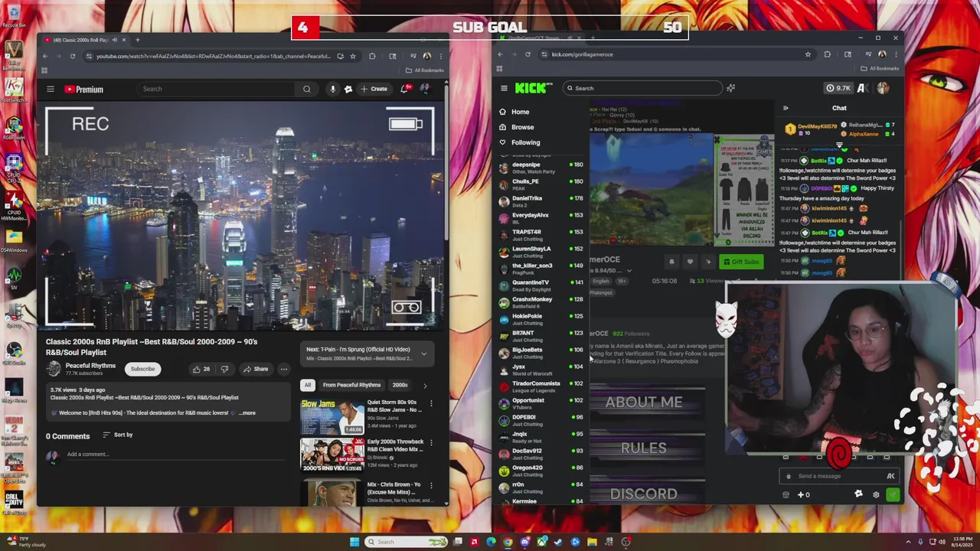Viewport: 980px width, 551px height.
Task: Open deepsnipe channel in sidebar
Action: 541,168
